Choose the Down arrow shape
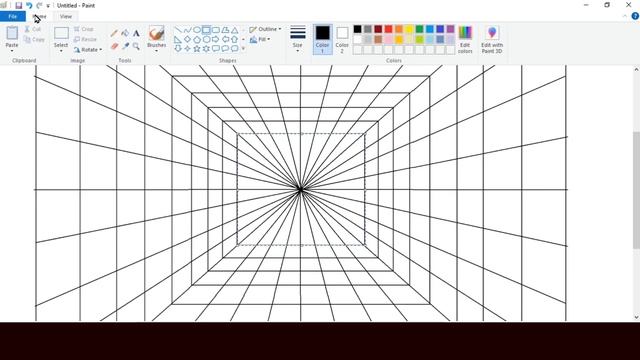640x360 pixels. coord(178,49)
